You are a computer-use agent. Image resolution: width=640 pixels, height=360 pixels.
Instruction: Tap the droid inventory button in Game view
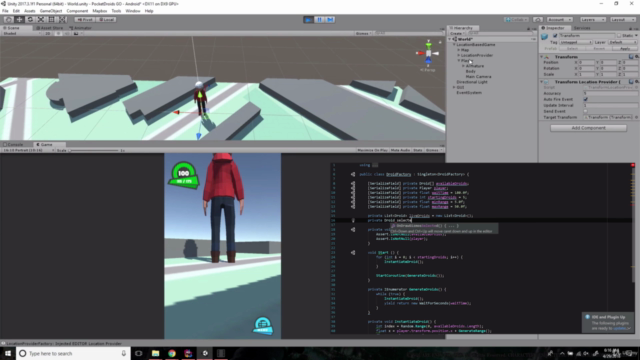tap(263, 325)
